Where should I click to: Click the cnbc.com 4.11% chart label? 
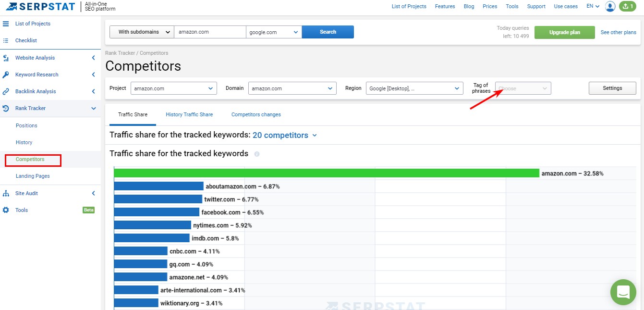point(194,251)
